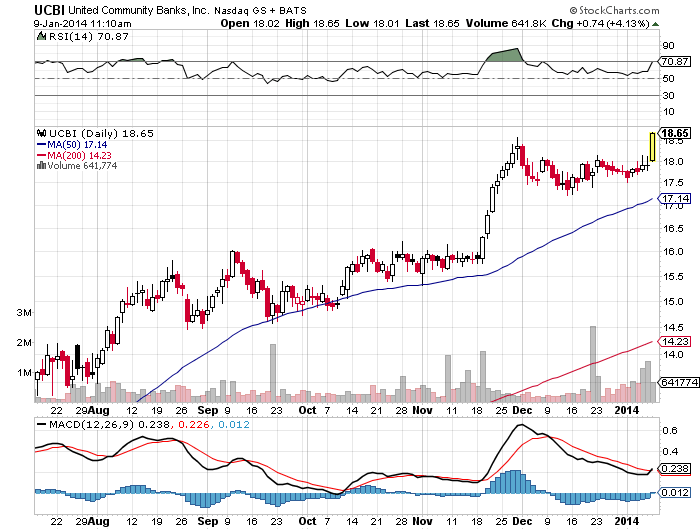This screenshot has height=530, width=700.
Task: Click the Volume 641.8K header value
Action: point(506,24)
